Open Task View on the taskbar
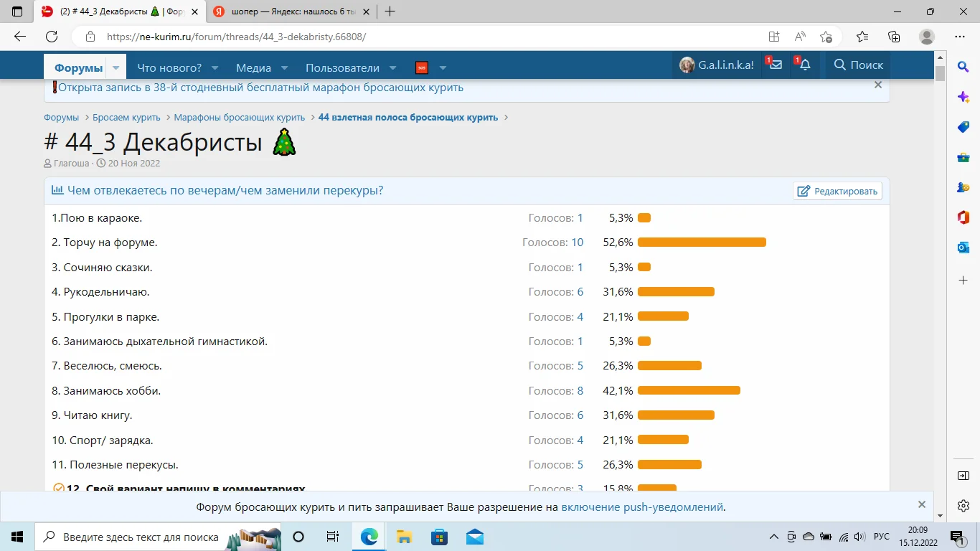 point(333,537)
